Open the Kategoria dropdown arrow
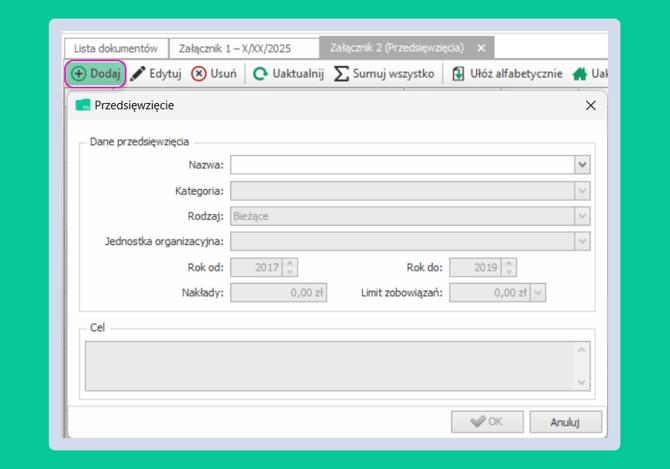 coord(582,190)
